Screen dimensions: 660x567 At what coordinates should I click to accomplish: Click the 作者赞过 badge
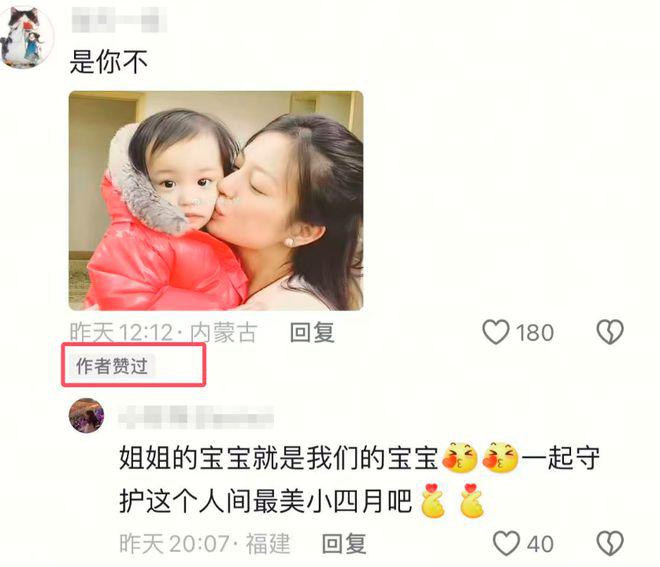(x=112, y=366)
